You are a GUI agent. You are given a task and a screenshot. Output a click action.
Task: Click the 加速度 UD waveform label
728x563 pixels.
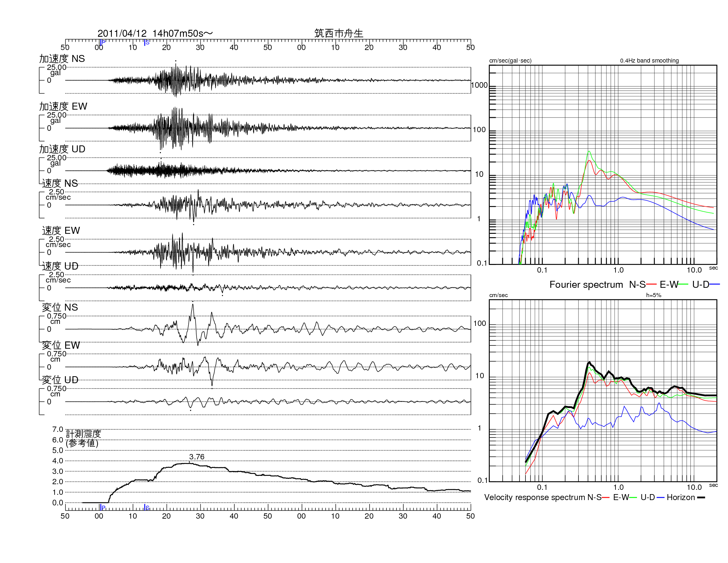click(x=62, y=149)
